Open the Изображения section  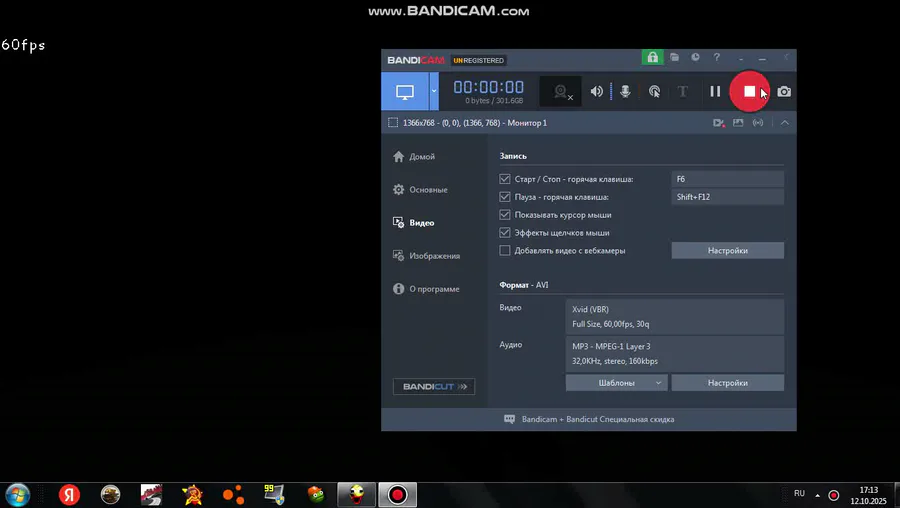(426, 255)
